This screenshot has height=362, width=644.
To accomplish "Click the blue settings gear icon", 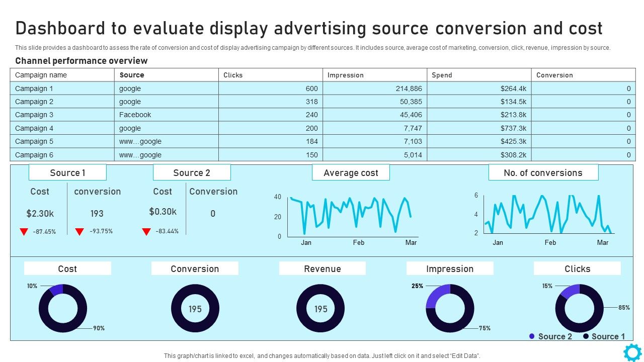I will [632, 352].
